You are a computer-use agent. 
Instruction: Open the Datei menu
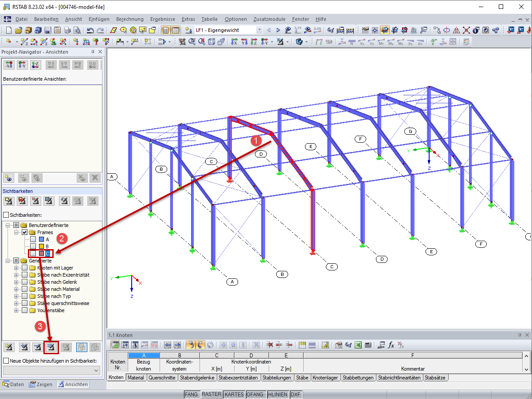(x=21, y=19)
